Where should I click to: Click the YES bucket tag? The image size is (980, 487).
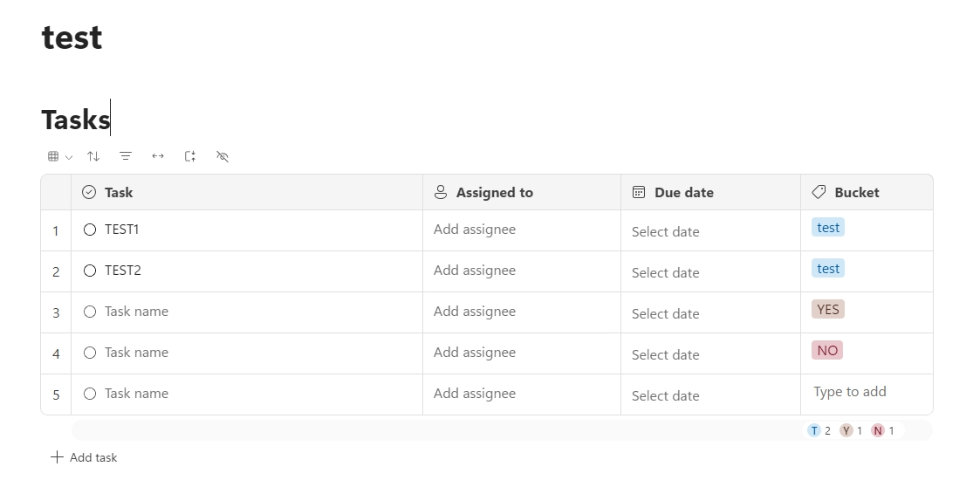(x=827, y=310)
